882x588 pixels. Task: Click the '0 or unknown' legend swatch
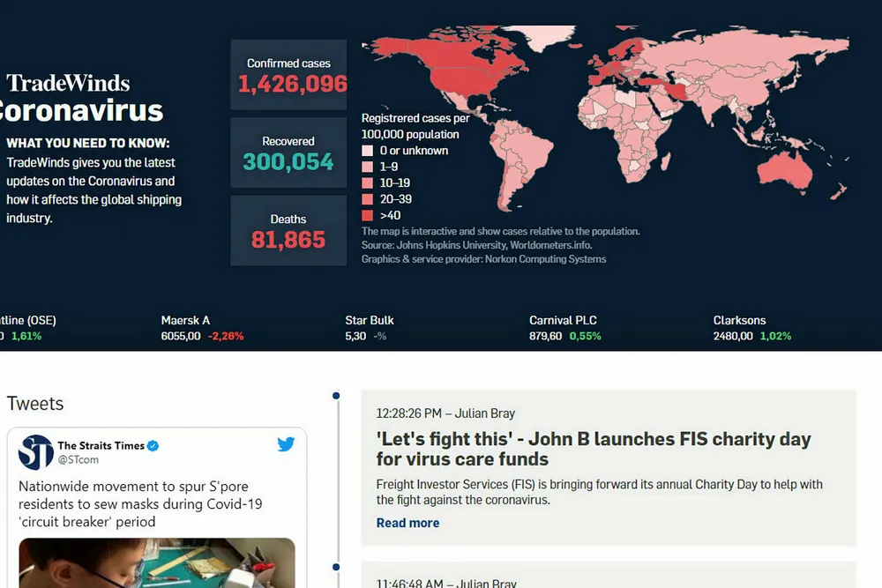point(367,151)
